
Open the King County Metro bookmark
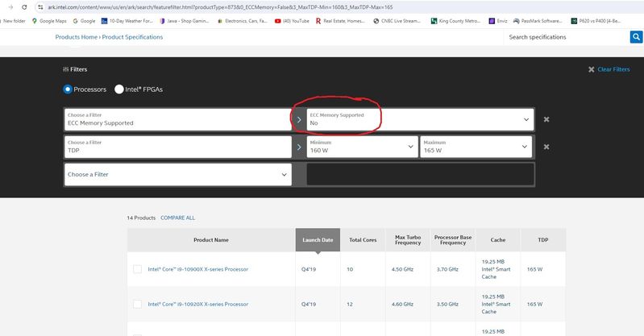455,20
